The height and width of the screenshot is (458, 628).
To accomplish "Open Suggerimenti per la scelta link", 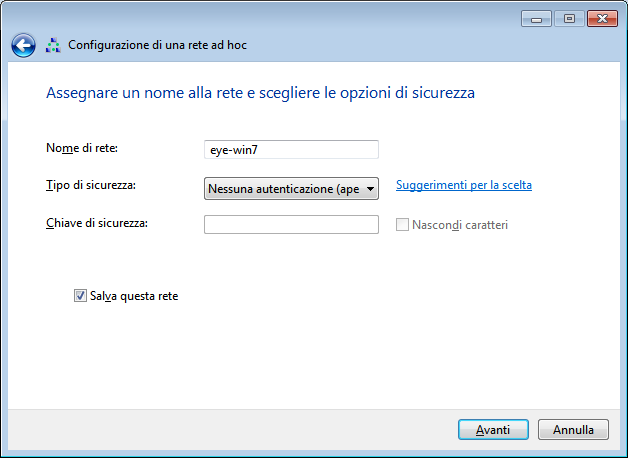I will [x=464, y=185].
